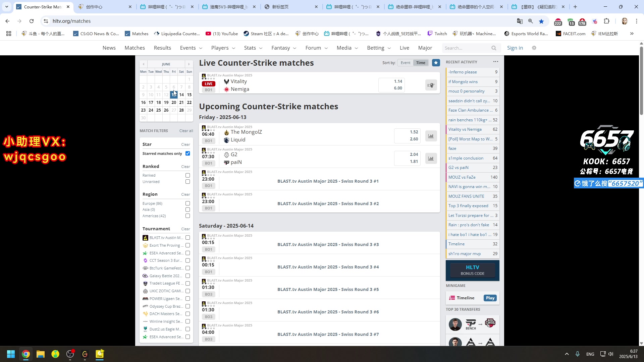Go to next month in calendar

(x=189, y=64)
